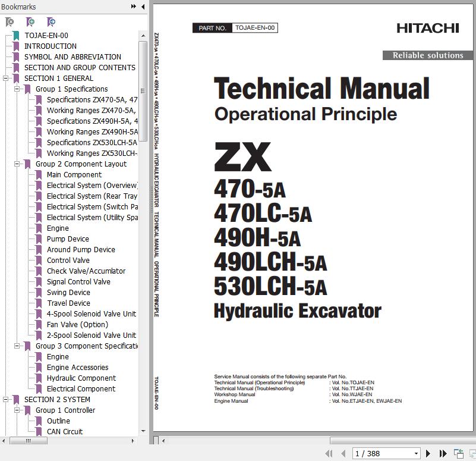Advance to the next page
The height and width of the screenshot is (461, 476).
(x=428, y=453)
